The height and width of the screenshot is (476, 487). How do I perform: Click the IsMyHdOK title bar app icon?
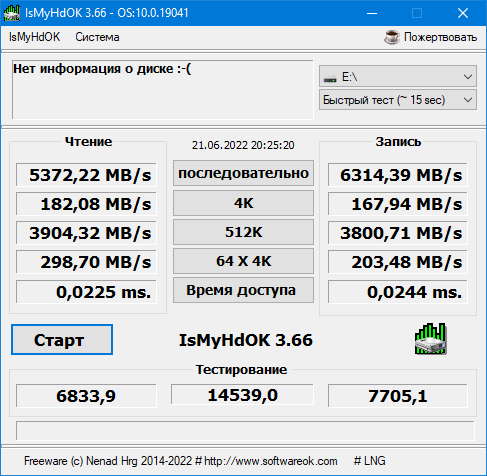pyautogui.click(x=12, y=13)
